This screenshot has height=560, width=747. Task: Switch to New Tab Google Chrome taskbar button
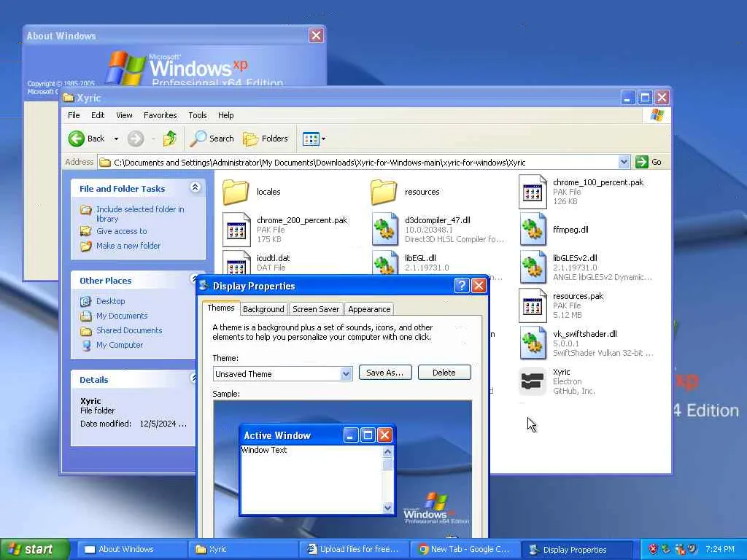[464, 549]
